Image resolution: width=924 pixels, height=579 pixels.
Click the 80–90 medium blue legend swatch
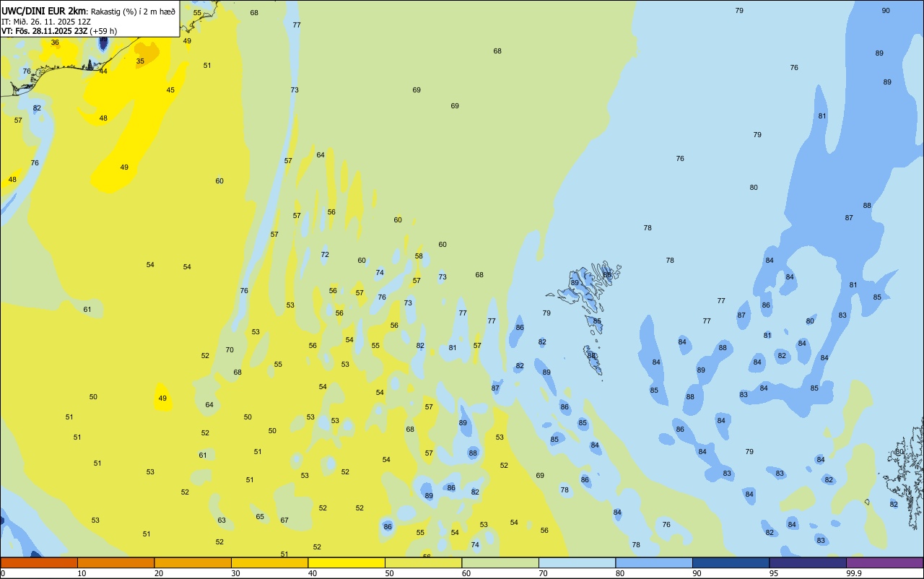pos(654,562)
